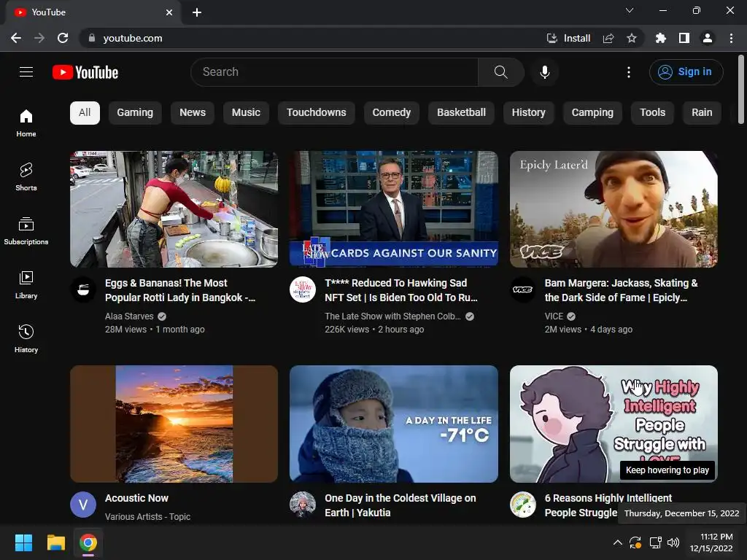Select the Touchdowns filter chip
Viewport: 747px width, 560px height.
[x=317, y=113]
